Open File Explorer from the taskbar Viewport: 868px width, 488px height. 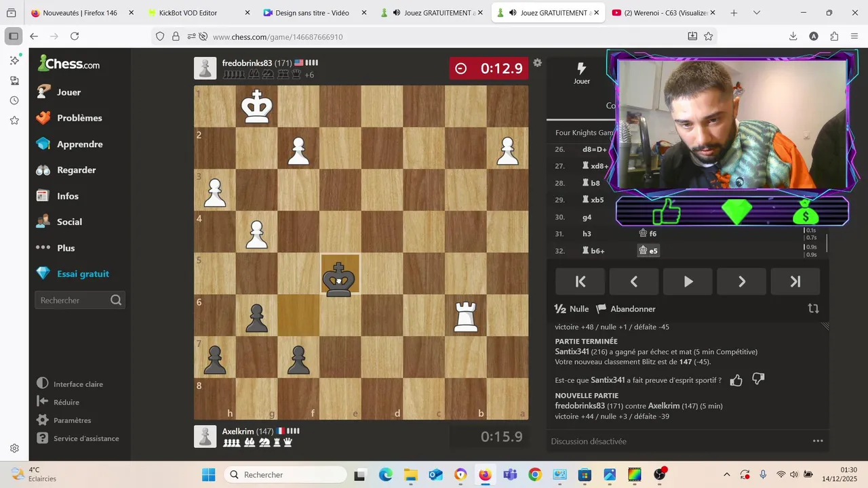coord(410,474)
